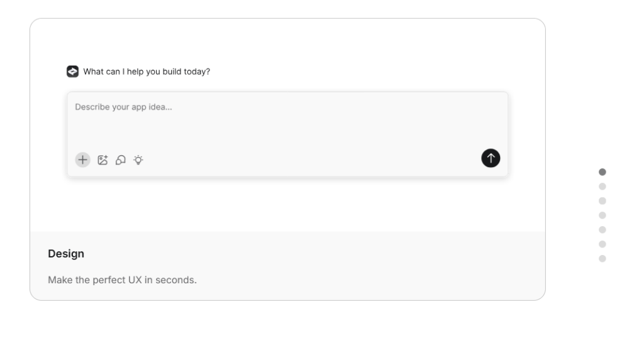This screenshot has width=644, height=341.
Task: Go to the sixth carousel dot
Action: pos(602,244)
